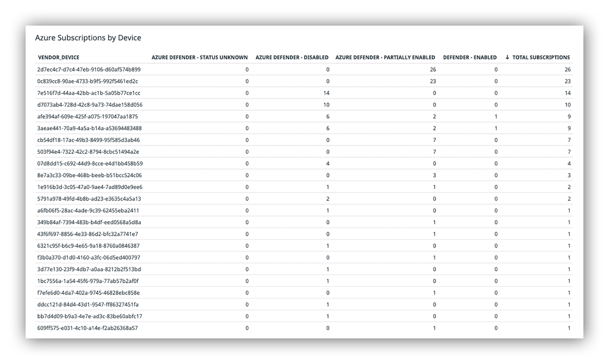Click Partially Enabled count 3 for device 8e7a3c33
The image size is (609, 364).
pyautogui.click(x=434, y=175)
